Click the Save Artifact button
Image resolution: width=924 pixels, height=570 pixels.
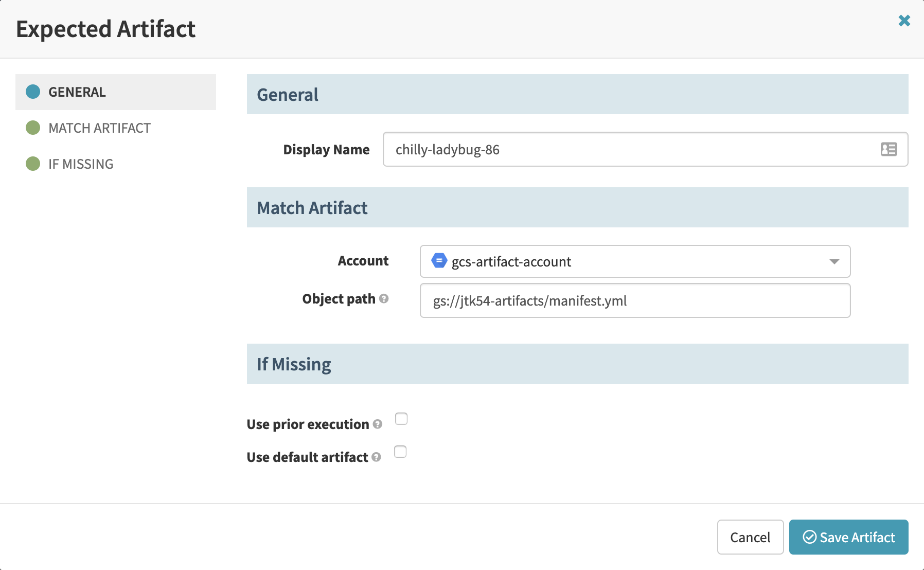(x=848, y=537)
